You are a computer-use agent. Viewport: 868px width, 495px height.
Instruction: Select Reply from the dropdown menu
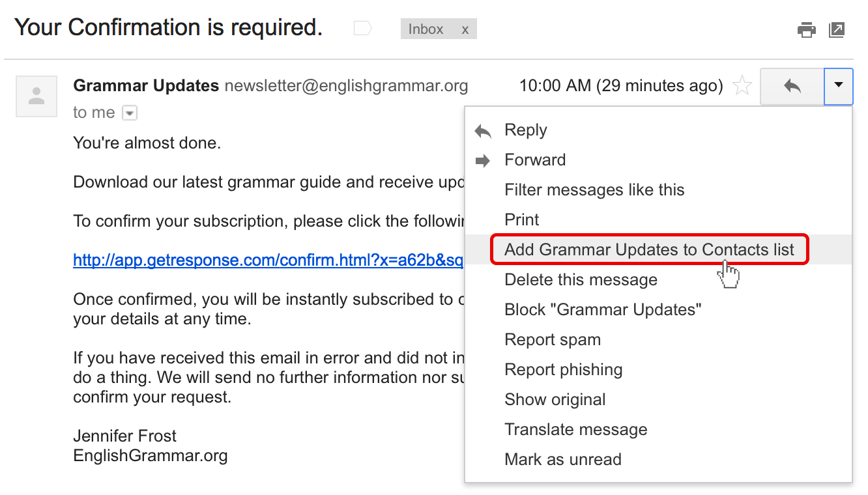[525, 130]
